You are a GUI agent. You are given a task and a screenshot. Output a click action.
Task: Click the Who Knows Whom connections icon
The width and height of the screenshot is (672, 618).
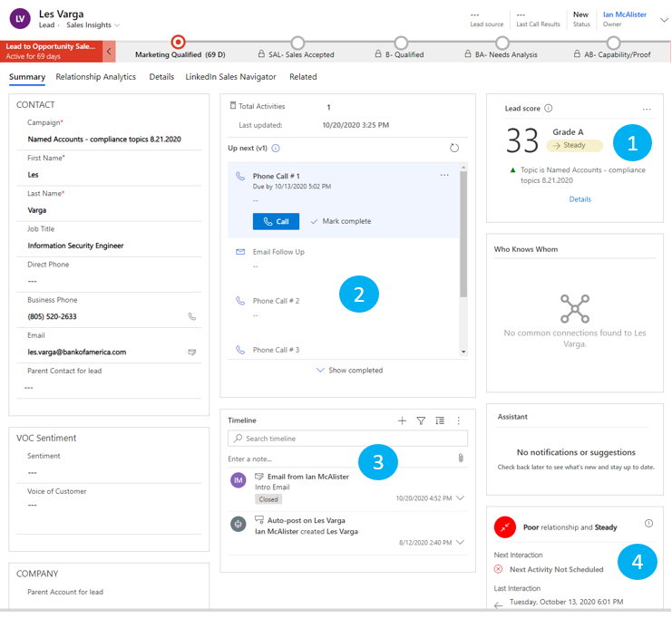click(575, 309)
